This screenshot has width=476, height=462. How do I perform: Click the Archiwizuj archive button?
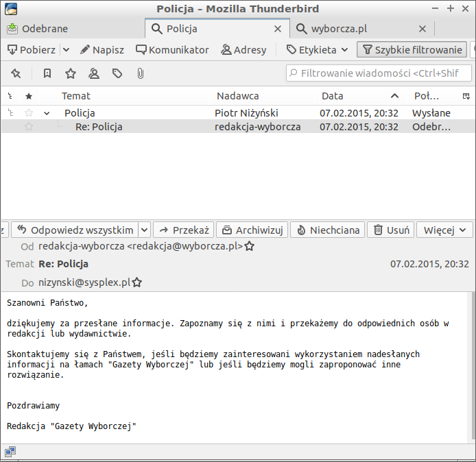pos(252,230)
